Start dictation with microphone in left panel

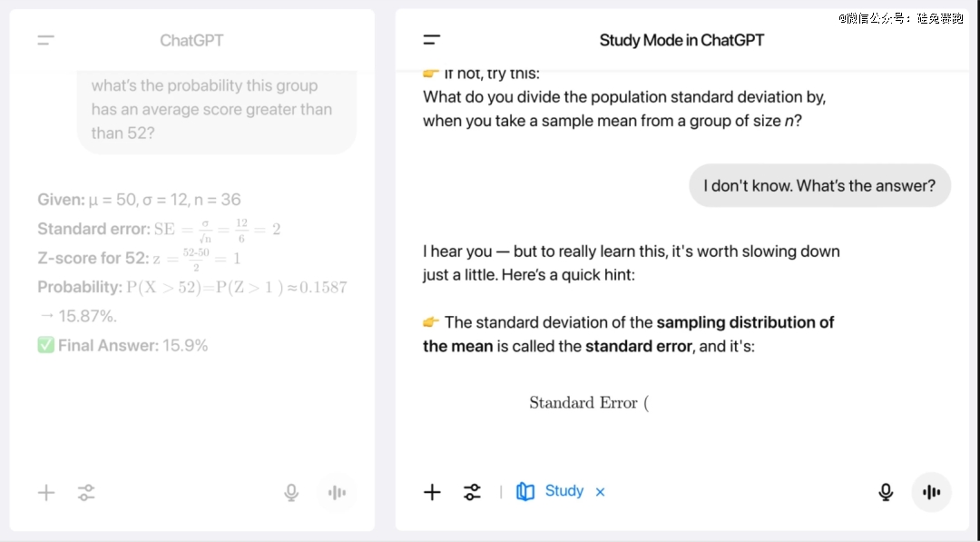pyautogui.click(x=291, y=493)
